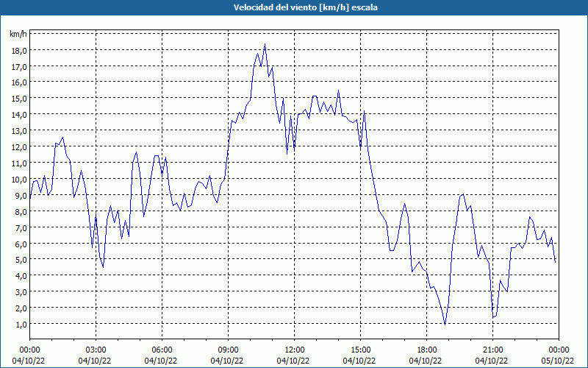Screen dimensions: 588x368
Task: Click the 09:00 time axis label
Action: coord(228,350)
